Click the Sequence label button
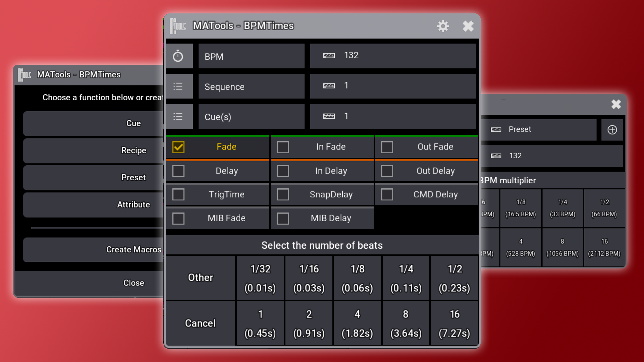The width and height of the screenshot is (644, 362). tap(252, 86)
